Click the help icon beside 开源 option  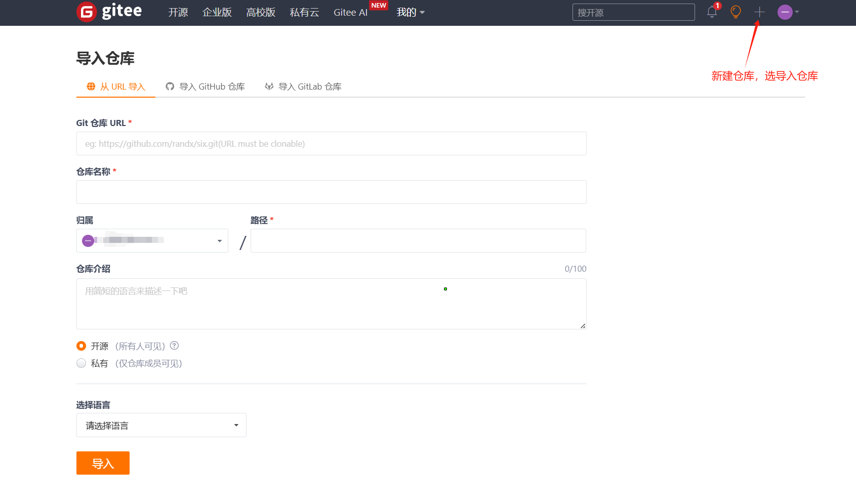point(175,346)
